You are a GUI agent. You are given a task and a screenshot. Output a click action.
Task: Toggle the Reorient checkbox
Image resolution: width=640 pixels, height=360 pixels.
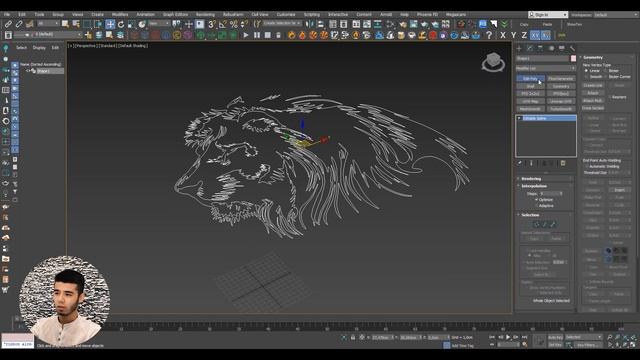pos(610,97)
